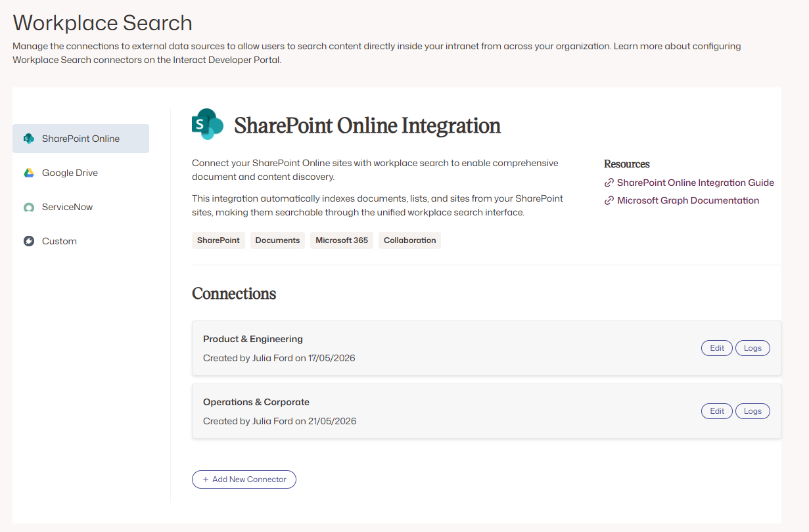Screen dimensions: 809x532
Task: Select the Operations & Corporate connection title
Action: pyautogui.click(x=256, y=402)
